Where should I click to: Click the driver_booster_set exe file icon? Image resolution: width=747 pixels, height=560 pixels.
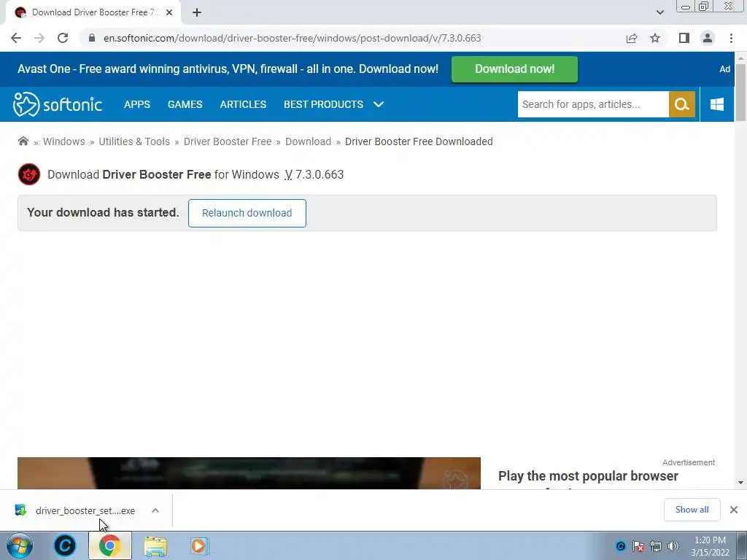[20, 510]
